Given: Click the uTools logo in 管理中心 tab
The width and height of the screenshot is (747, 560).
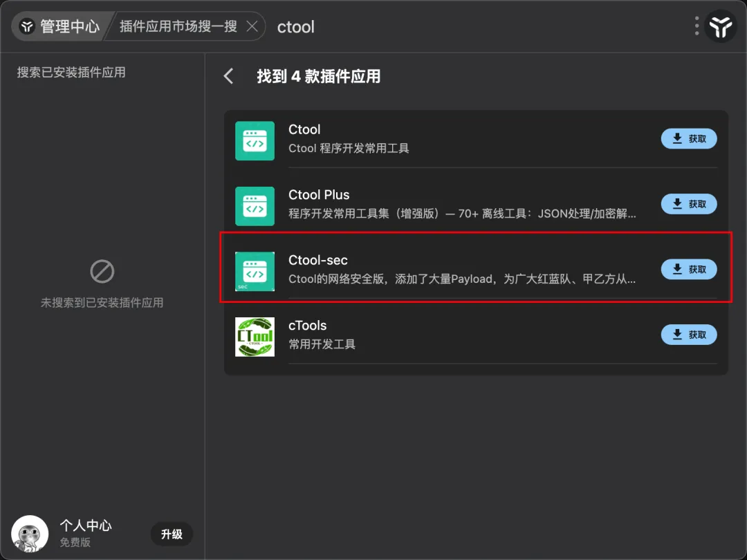Looking at the screenshot, I should click(x=27, y=26).
